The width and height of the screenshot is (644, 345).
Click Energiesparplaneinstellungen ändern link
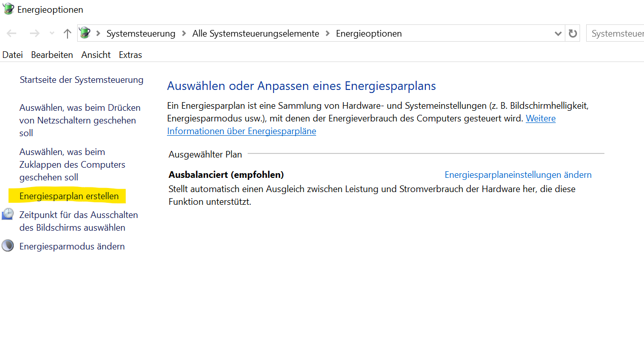pos(518,175)
